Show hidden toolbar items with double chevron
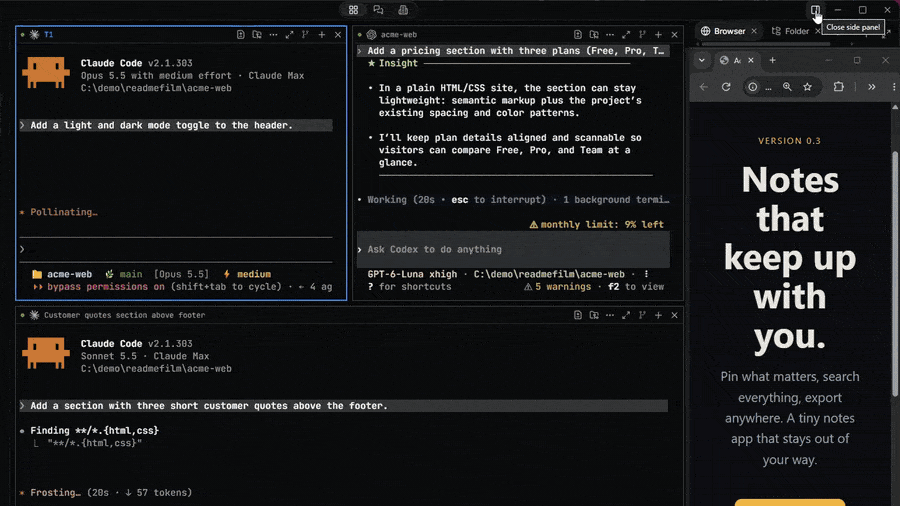This screenshot has width=900, height=506. 872,87
